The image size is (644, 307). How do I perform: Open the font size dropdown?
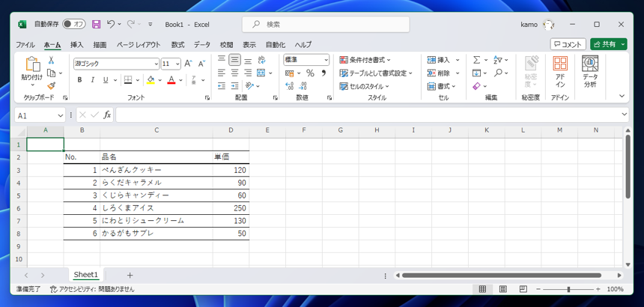pyautogui.click(x=177, y=64)
